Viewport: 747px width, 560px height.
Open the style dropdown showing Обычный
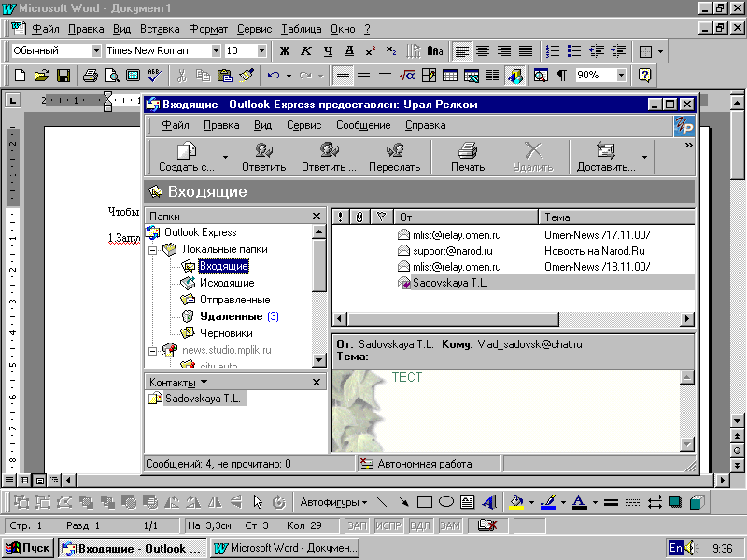96,50
